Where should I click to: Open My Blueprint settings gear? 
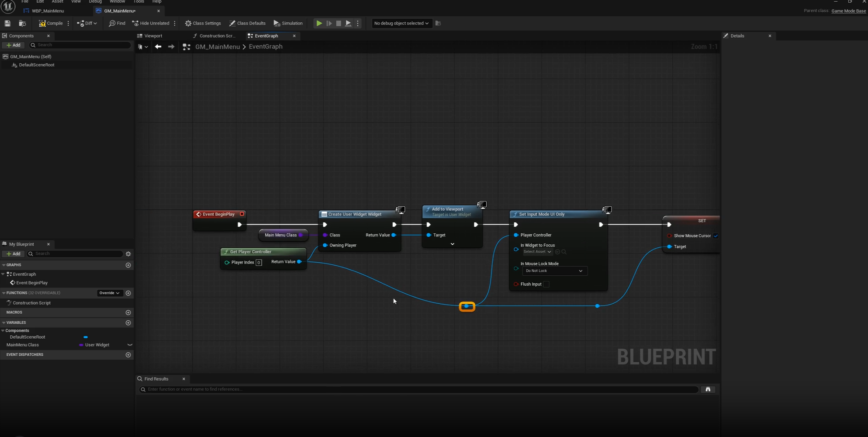128,254
